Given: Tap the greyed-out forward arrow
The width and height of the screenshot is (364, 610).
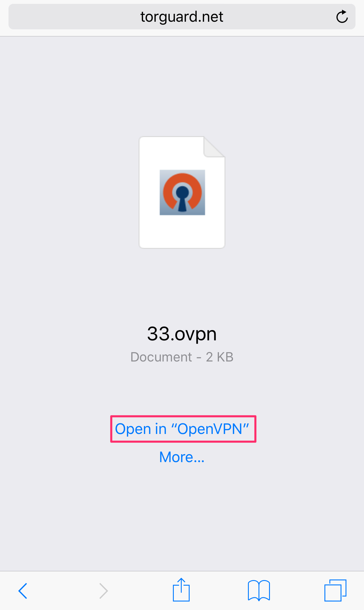Looking at the screenshot, I should 104,591.
